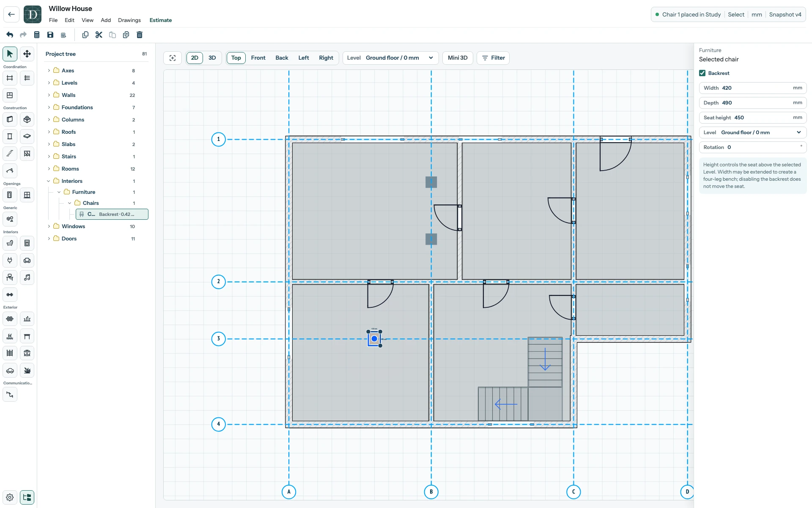Image resolution: width=812 pixels, height=508 pixels.
Task: Select the Right view
Action: [326, 58]
